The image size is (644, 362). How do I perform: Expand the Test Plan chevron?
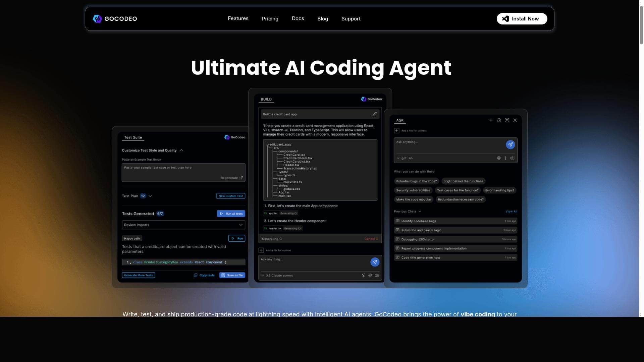click(x=150, y=196)
